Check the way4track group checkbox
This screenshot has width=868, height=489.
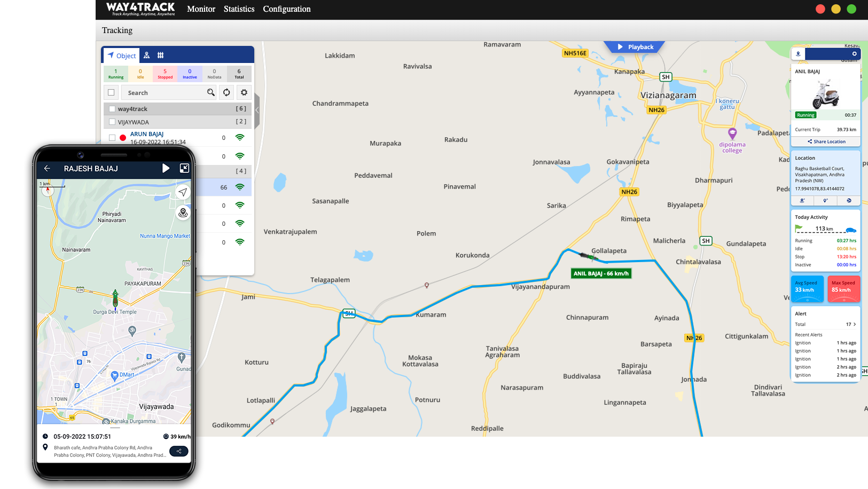[112, 109]
